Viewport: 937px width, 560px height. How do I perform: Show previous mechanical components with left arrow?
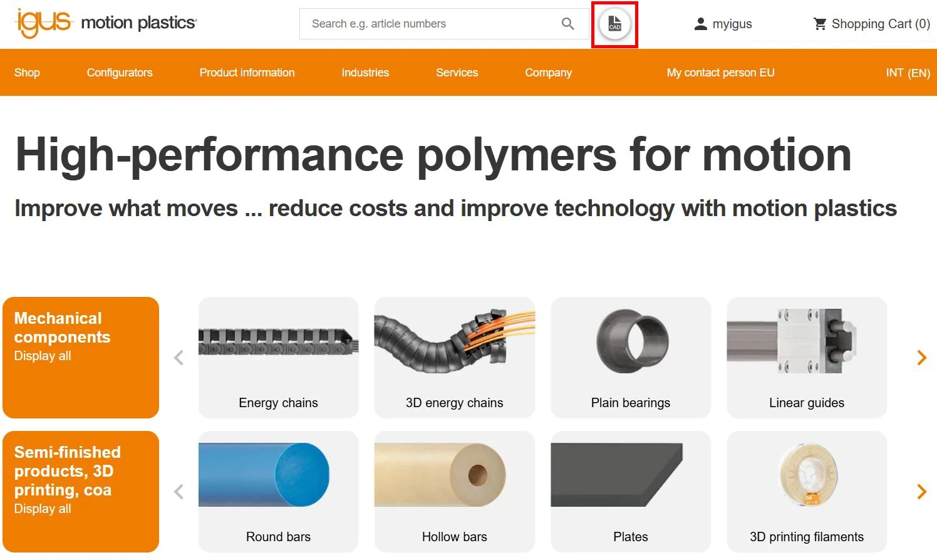tap(179, 358)
